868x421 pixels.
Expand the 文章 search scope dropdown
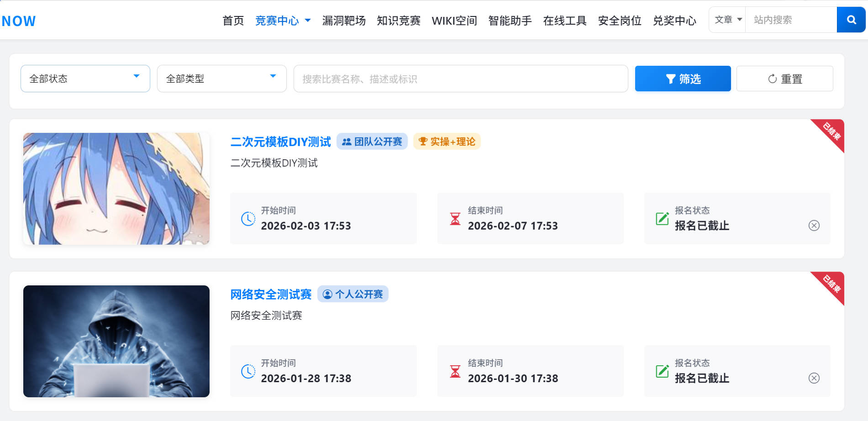727,20
